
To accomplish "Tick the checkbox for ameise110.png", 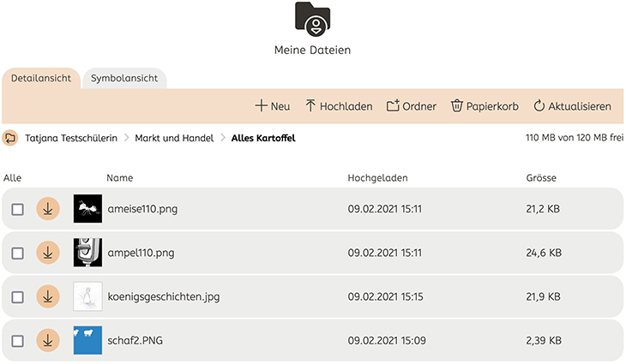I will [17, 209].
